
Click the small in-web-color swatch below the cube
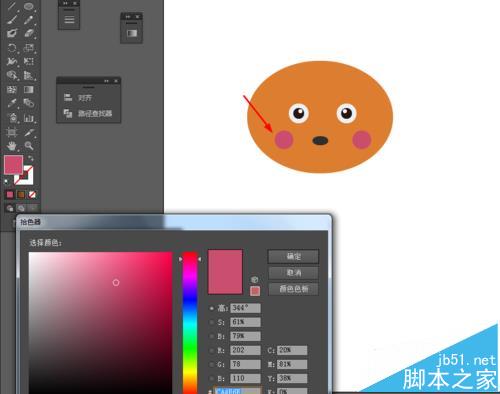(x=255, y=291)
